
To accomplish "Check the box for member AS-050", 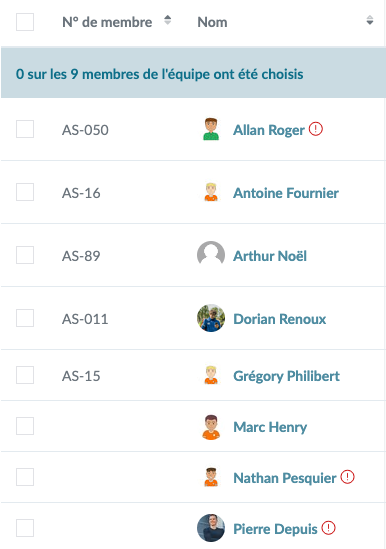I will coord(25,129).
